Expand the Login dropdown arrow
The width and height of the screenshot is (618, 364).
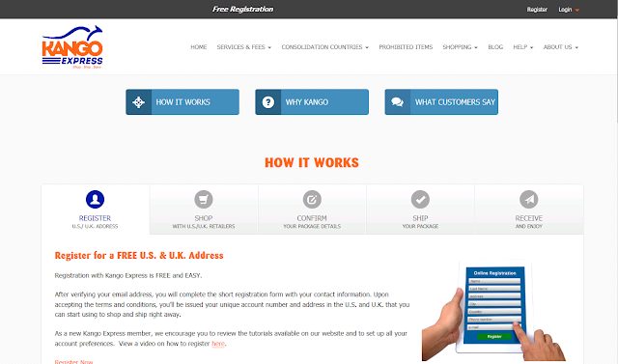pos(577,11)
